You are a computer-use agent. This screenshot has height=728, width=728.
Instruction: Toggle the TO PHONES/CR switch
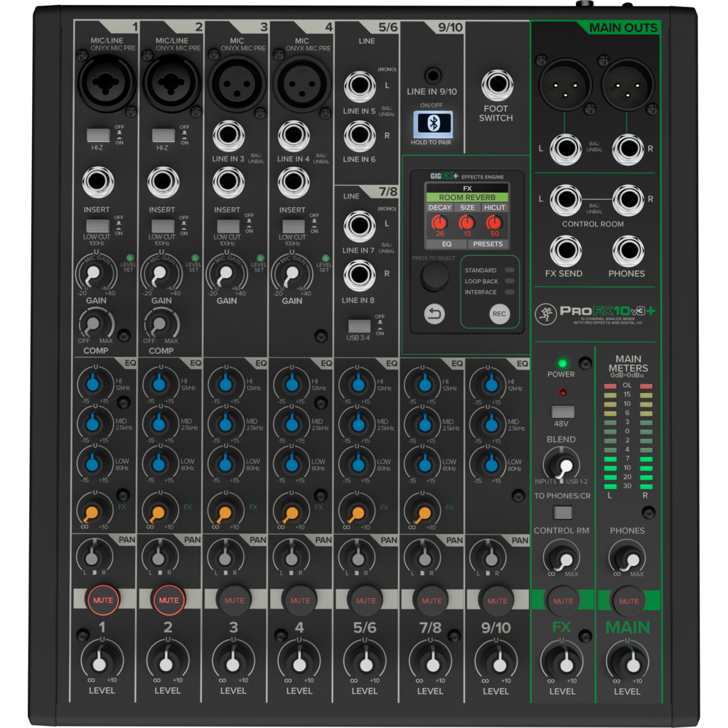point(562,512)
